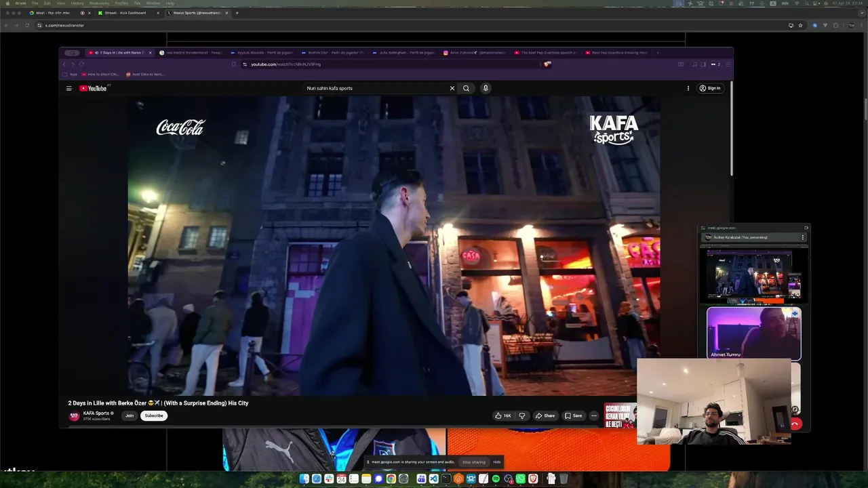
Task: Switch to the Instagram Arne Zukowski tab
Action: [x=475, y=52]
